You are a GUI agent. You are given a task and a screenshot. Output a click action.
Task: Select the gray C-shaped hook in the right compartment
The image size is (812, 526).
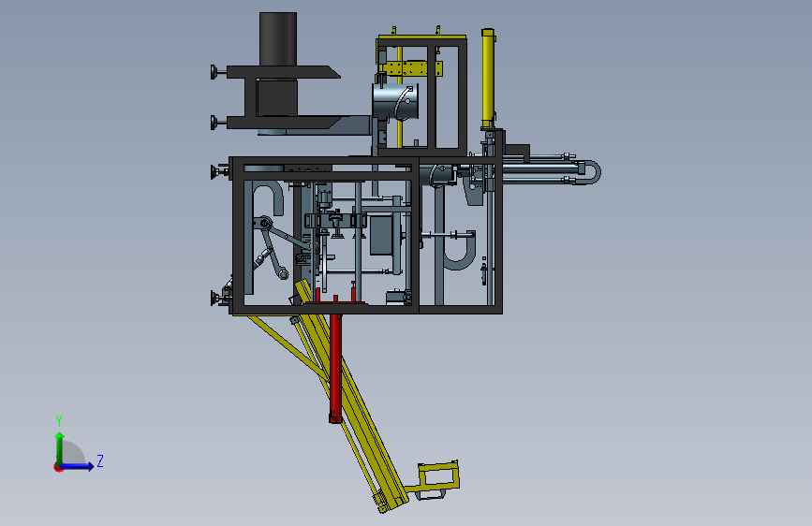[x=459, y=251]
